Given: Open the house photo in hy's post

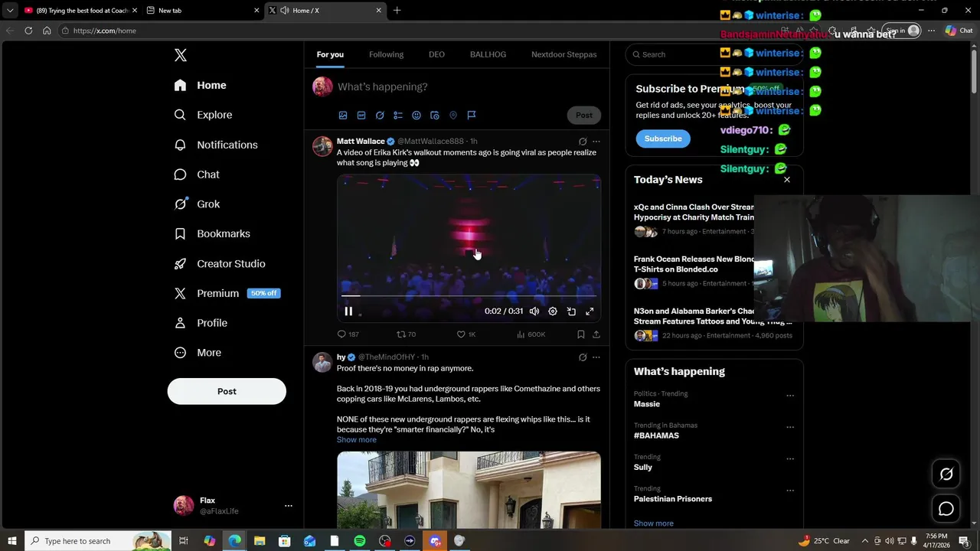Looking at the screenshot, I should (x=469, y=490).
